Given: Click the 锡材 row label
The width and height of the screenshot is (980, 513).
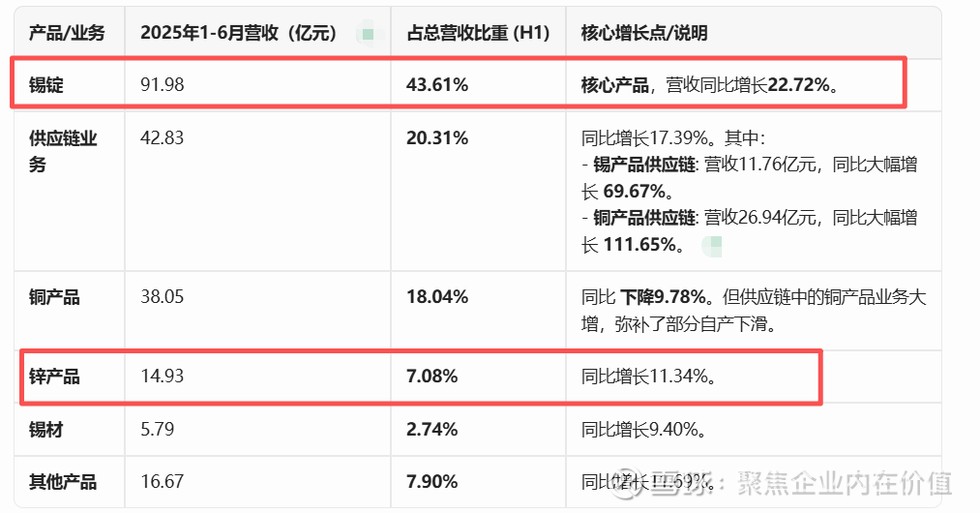Looking at the screenshot, I should (x=46, y=430).
